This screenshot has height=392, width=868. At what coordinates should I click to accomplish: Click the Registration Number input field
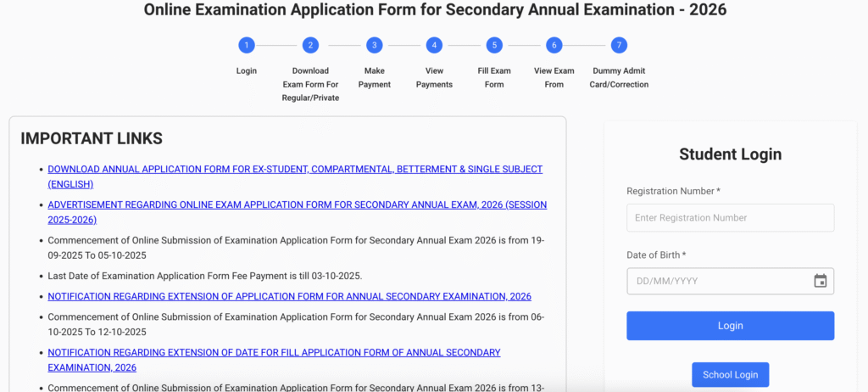(x=730, y=218)
